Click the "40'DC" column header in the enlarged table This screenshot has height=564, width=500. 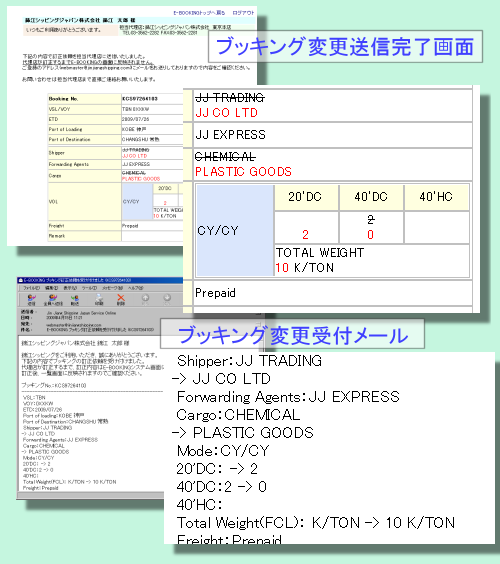[x=371, y=197]
